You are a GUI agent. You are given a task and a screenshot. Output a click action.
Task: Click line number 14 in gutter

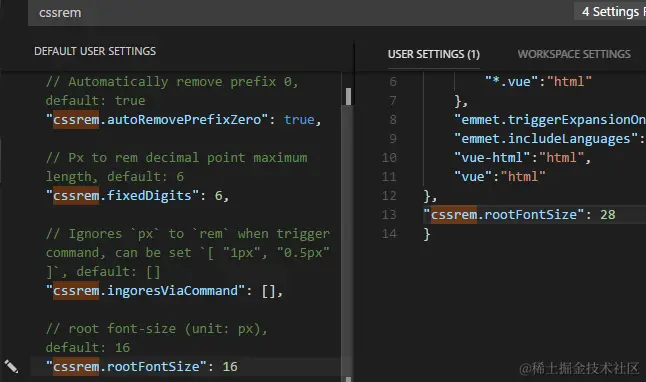(389, 234)
